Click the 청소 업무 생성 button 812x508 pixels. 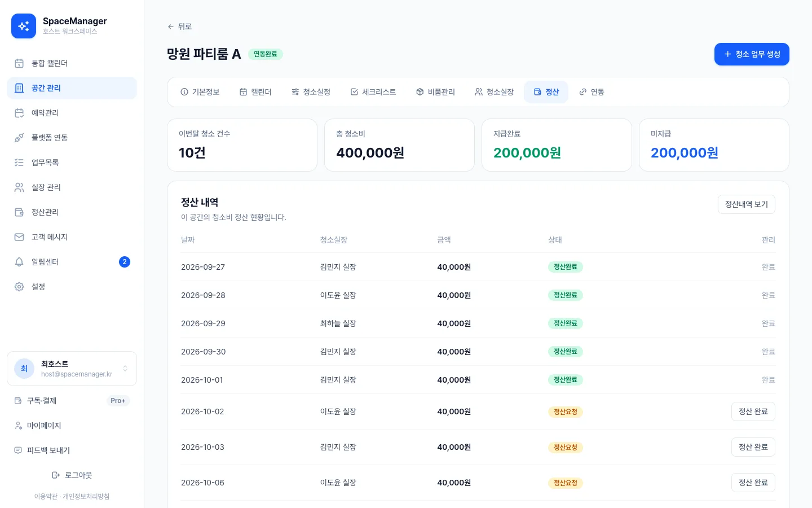point(752,54)
